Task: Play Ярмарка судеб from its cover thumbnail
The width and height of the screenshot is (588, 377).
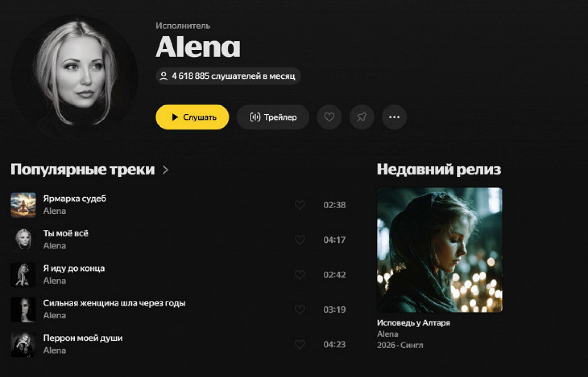Action: pyautogui.click(x=23, y=205)
